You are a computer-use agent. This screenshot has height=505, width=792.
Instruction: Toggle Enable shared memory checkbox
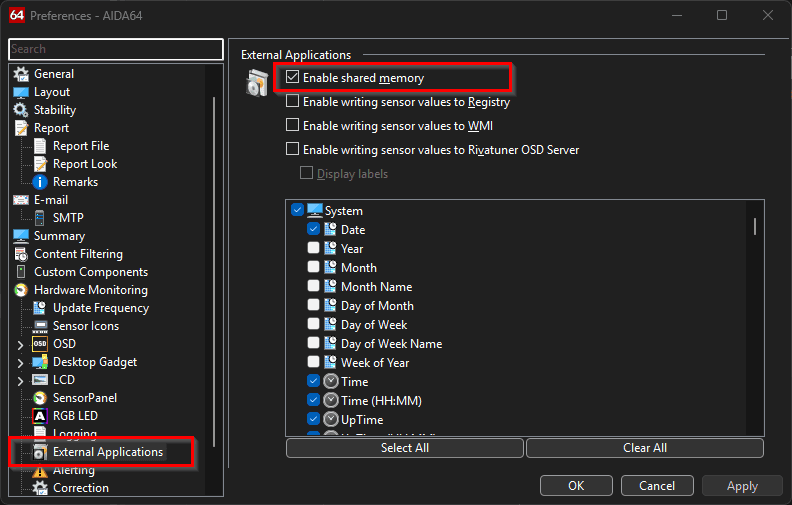tap(293, 77)
